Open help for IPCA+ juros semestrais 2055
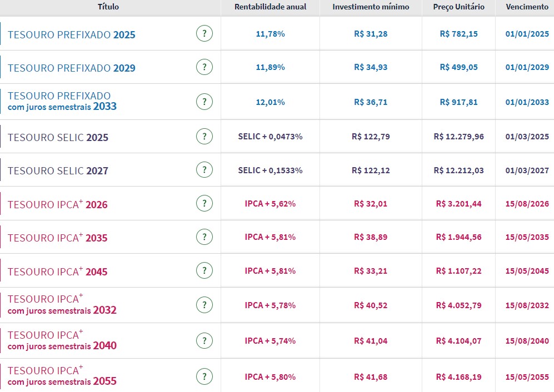 pos(204,376)
